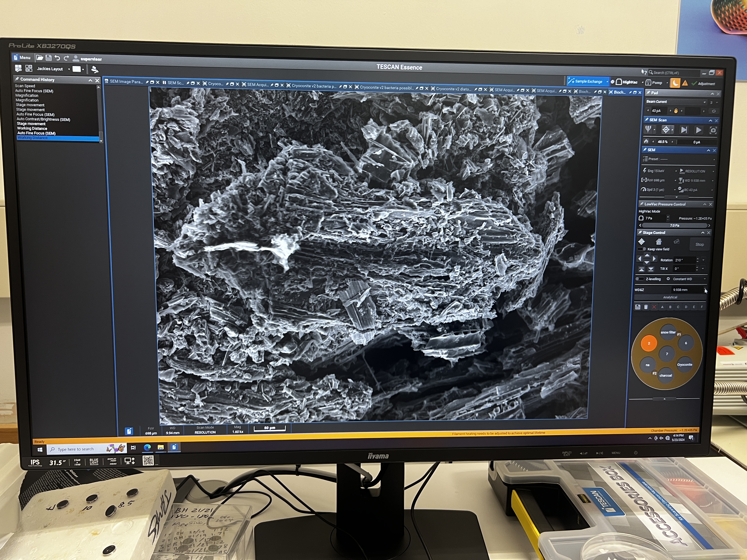Enable the 7 Pa low vacuum checkbox
This screenshot has width=747, height=560.
[641, 218]
